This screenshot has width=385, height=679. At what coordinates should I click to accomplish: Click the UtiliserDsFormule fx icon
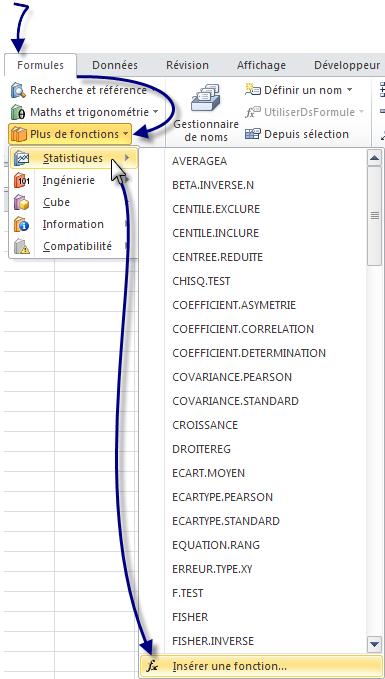[253, 113]
